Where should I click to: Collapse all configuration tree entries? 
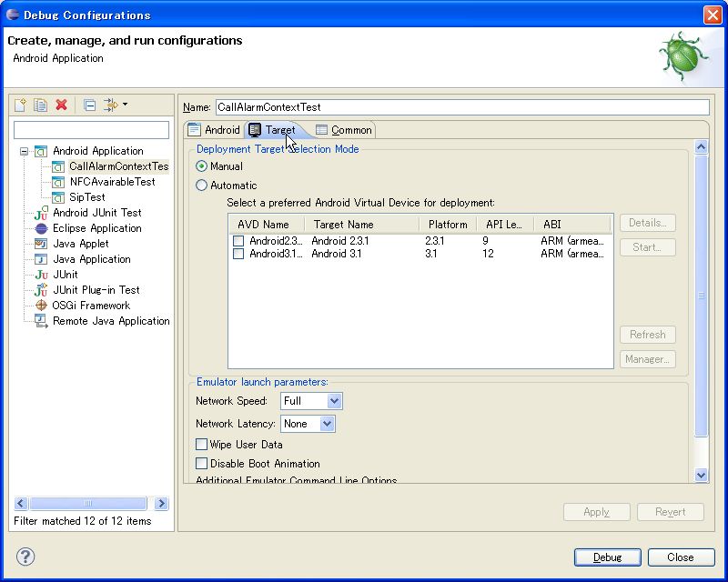pos(89,104)
